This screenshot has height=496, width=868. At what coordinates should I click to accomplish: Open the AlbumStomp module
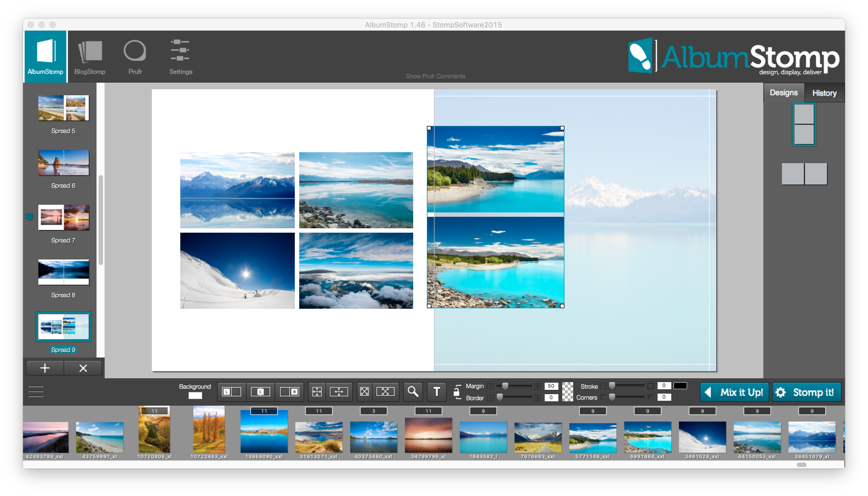(45, 56)
